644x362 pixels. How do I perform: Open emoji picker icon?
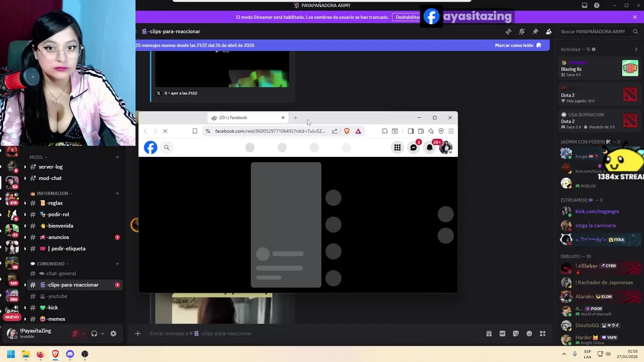pyautogui.click(x=529, y=333)
